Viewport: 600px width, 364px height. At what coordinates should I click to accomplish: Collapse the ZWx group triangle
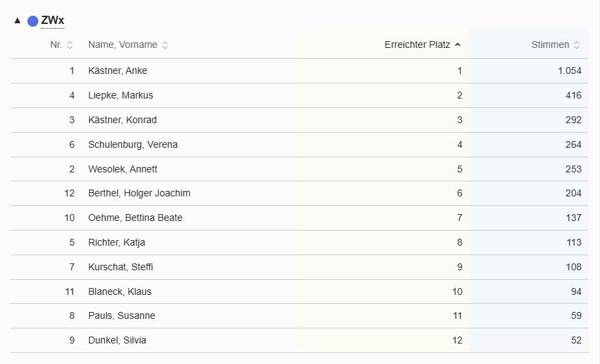pyautogui.click(x=17, y=21)
